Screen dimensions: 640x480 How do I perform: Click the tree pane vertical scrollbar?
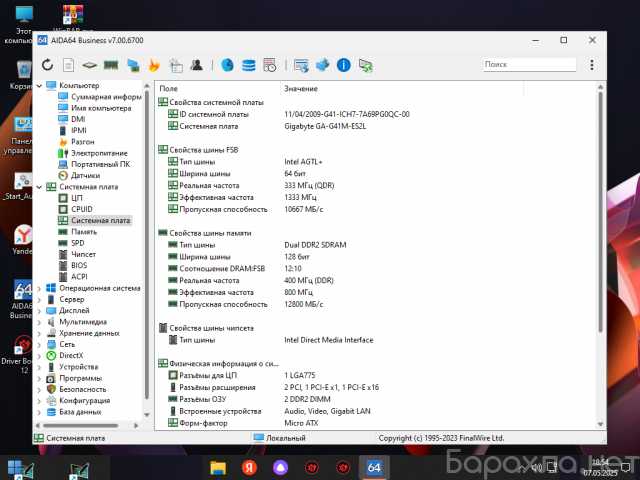[x=147, y=245]
